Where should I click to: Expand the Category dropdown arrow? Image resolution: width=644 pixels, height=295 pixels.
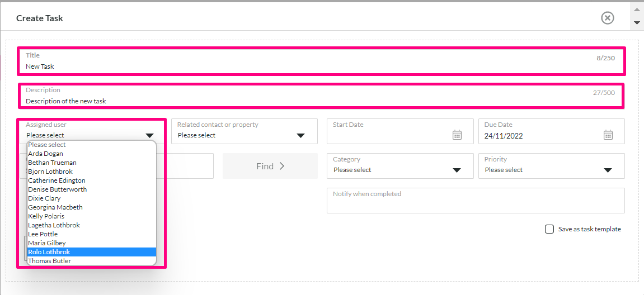457,170
